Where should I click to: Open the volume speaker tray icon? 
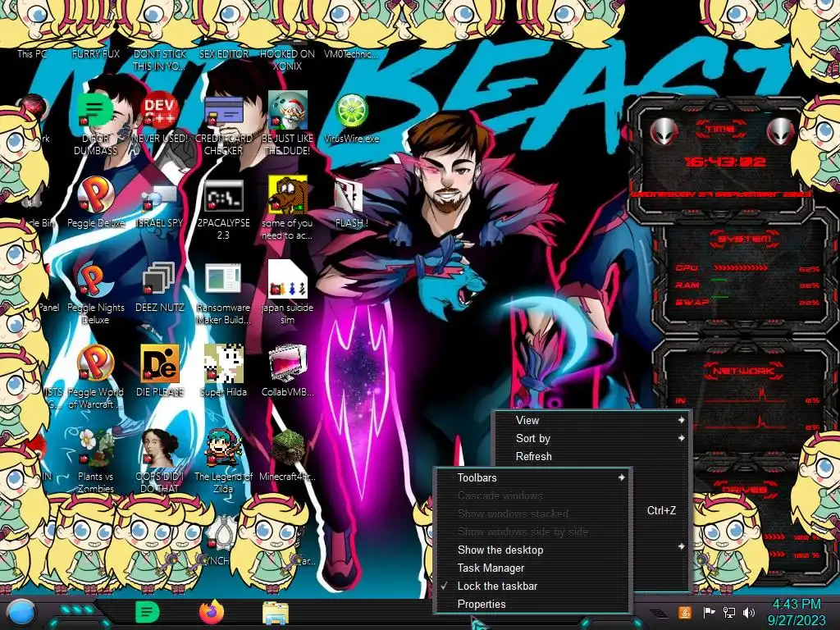click(x=749, y=612)
